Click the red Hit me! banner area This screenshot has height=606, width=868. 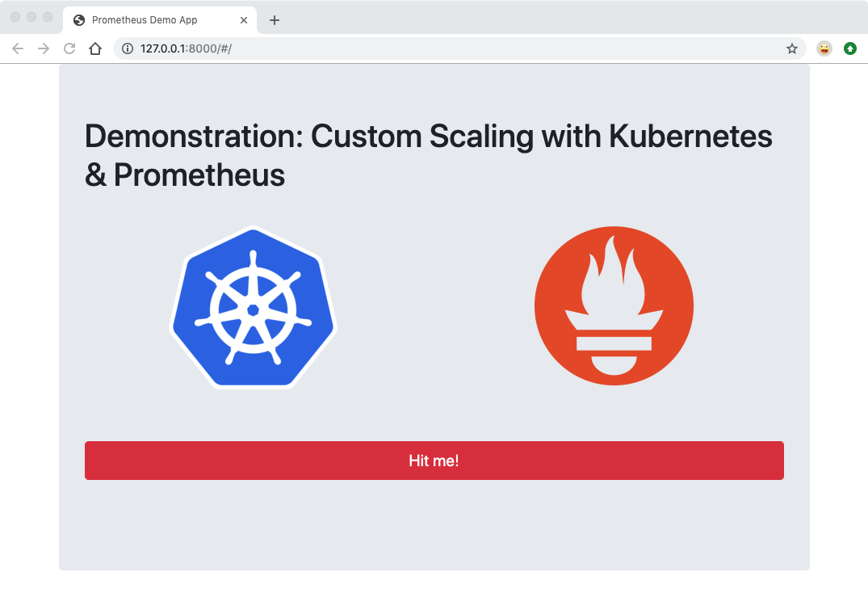[434, 461]
